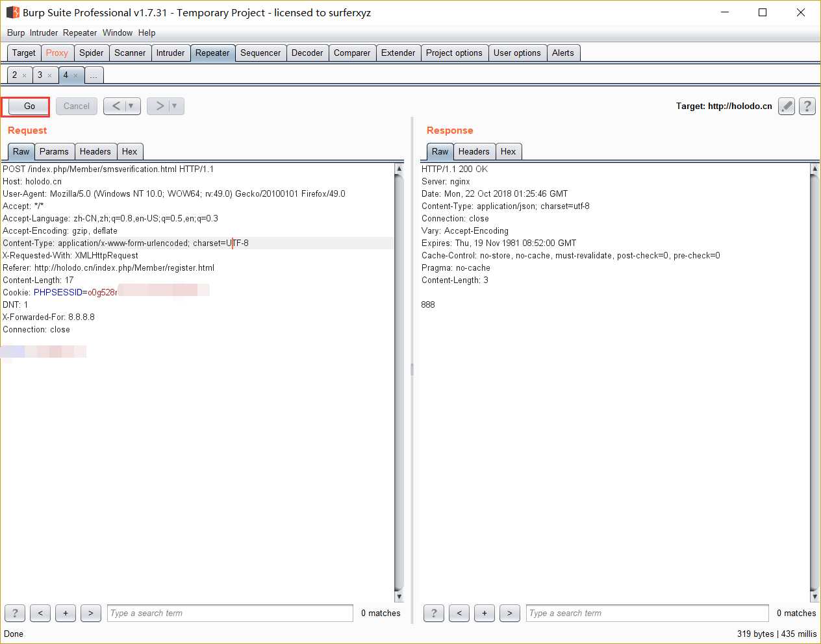The image size is (821, 644).
Task: Switch to the Spider tab
Action: point(92,53)
